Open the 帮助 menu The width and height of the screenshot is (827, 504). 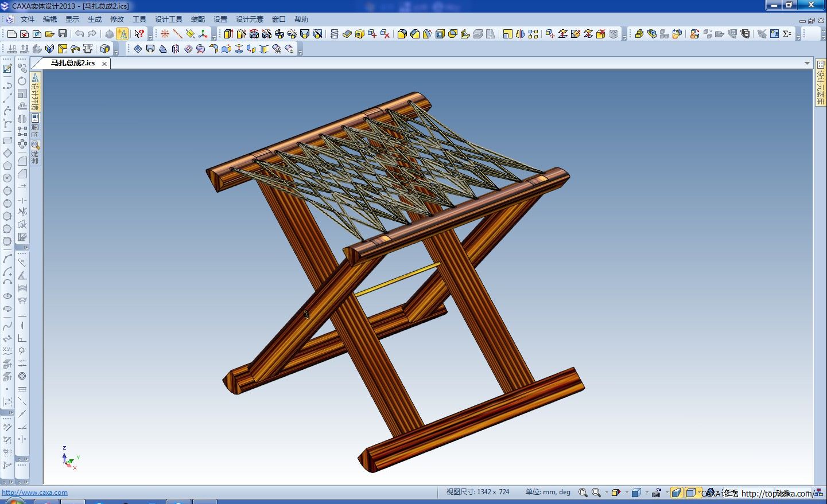(301, 19)
